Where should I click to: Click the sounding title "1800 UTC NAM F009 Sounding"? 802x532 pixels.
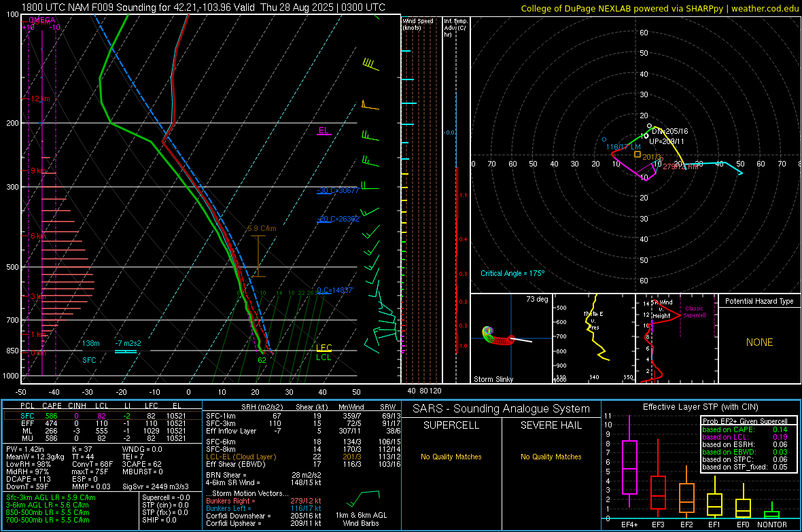pyautogui.click(x=88, y=7)
